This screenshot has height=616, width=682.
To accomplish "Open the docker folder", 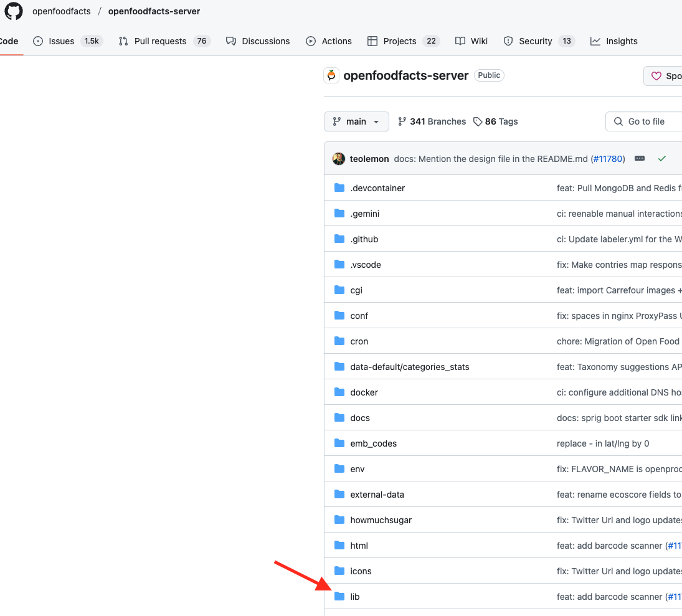I will (x=364, y=392).
